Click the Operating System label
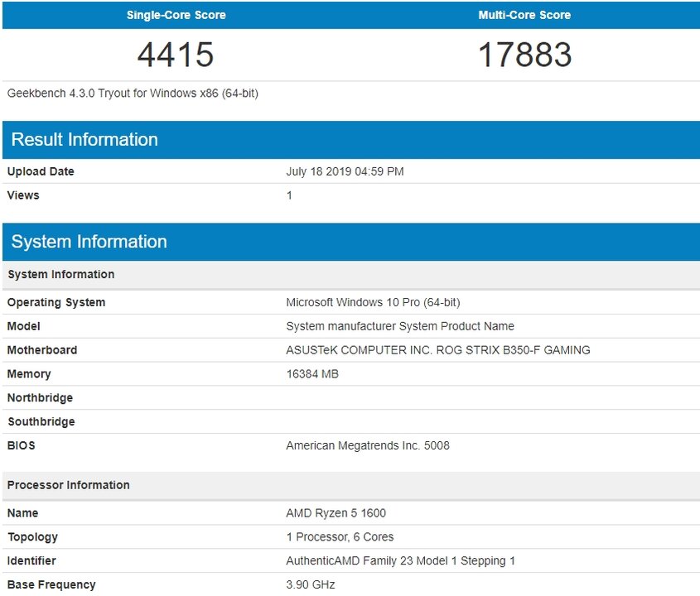 tap(56, 302)
